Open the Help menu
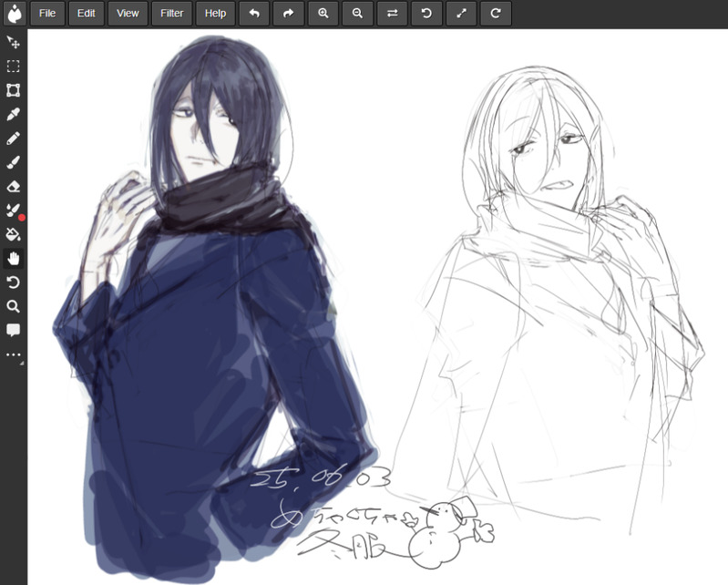This screenshot has height=585, width=728. (x=215, y=14)
